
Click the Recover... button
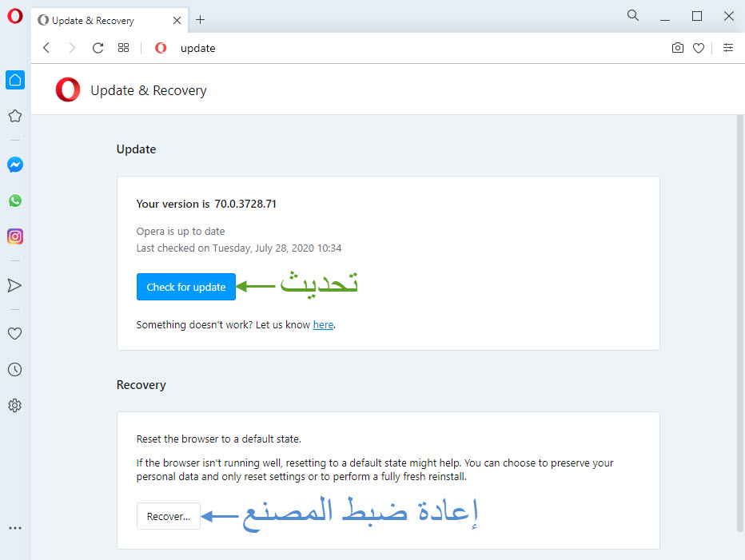(x=168, y=516)
